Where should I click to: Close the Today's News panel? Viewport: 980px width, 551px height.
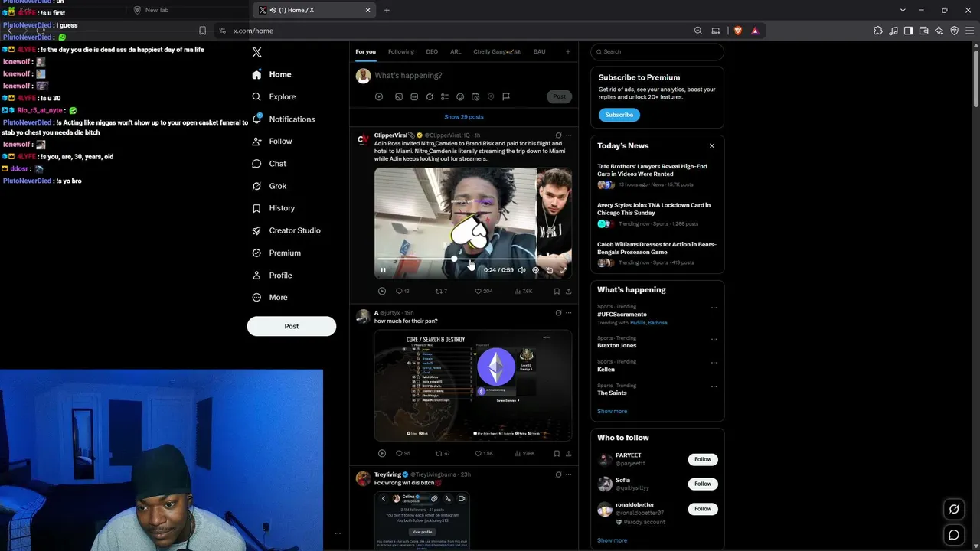click(x=712, y=146)
